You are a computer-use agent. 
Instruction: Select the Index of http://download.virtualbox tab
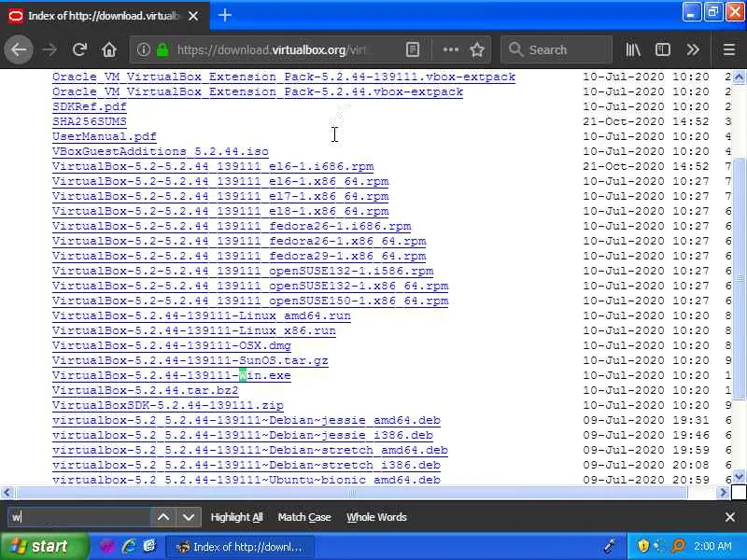point(105,16)
